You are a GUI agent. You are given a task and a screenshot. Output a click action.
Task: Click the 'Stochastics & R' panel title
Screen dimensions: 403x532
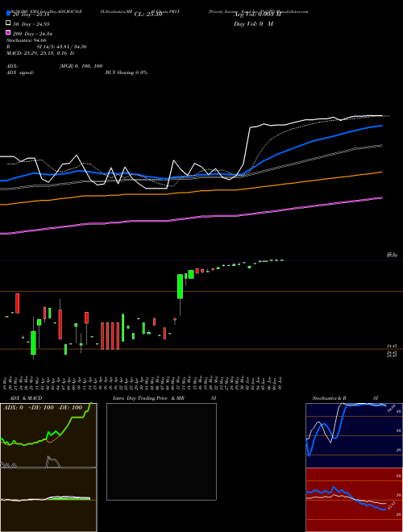[x=329, y=398]
